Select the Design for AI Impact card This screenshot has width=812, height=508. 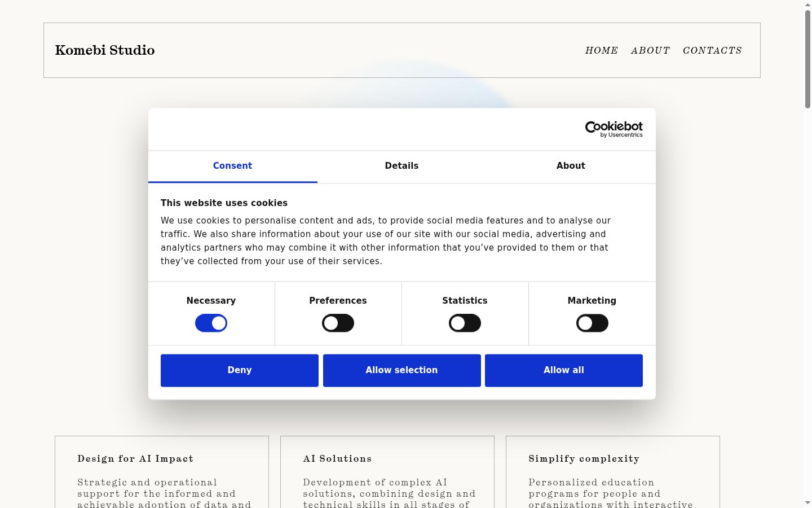click(162, 472)
